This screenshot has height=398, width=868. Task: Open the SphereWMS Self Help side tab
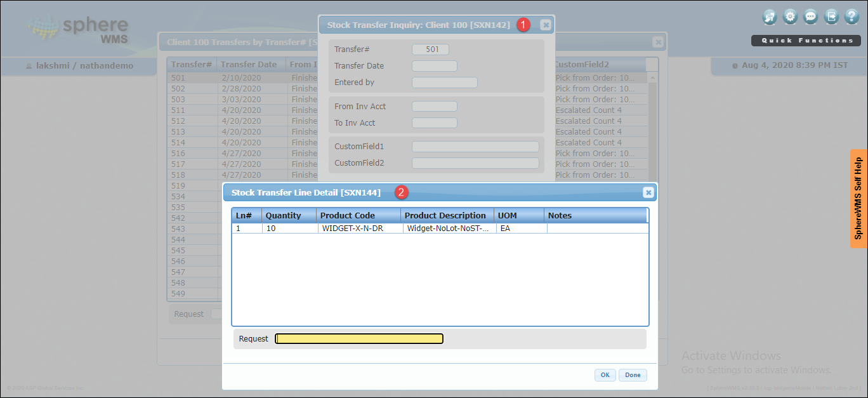point(858,198)
